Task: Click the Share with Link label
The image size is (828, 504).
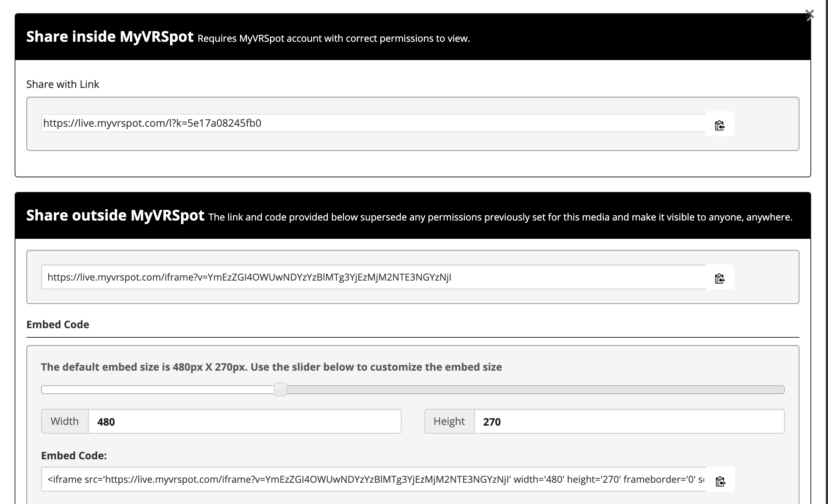Action: pyautogui.click(x=63, y=84)
